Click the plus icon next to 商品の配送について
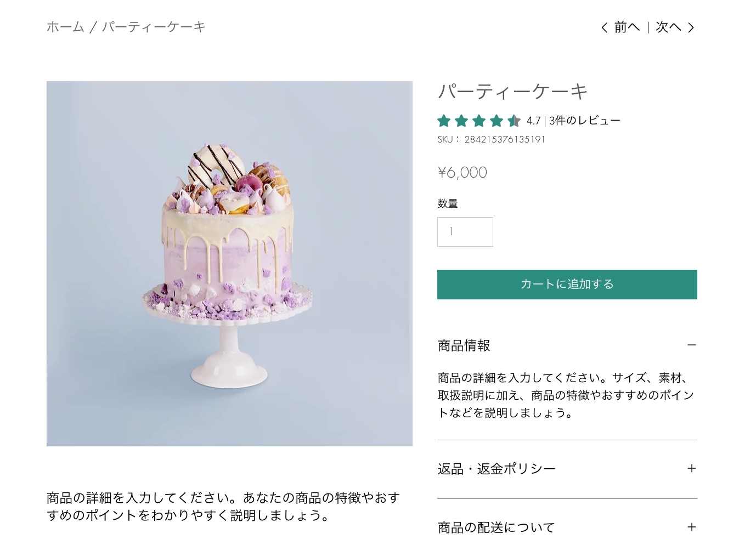This screenshot has width=756, height=545. pyautogui.click(x=692, y=527)
